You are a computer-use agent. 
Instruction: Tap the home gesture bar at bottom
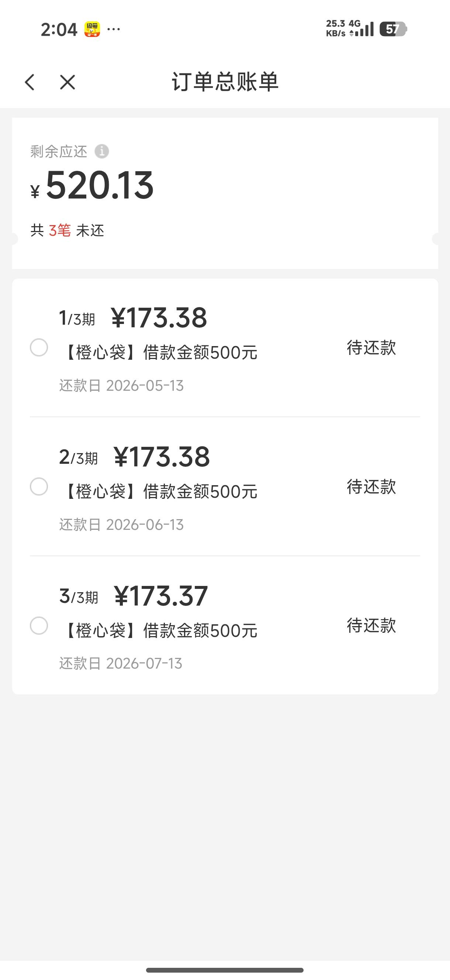pyautogui.click(x=225, y=970)
